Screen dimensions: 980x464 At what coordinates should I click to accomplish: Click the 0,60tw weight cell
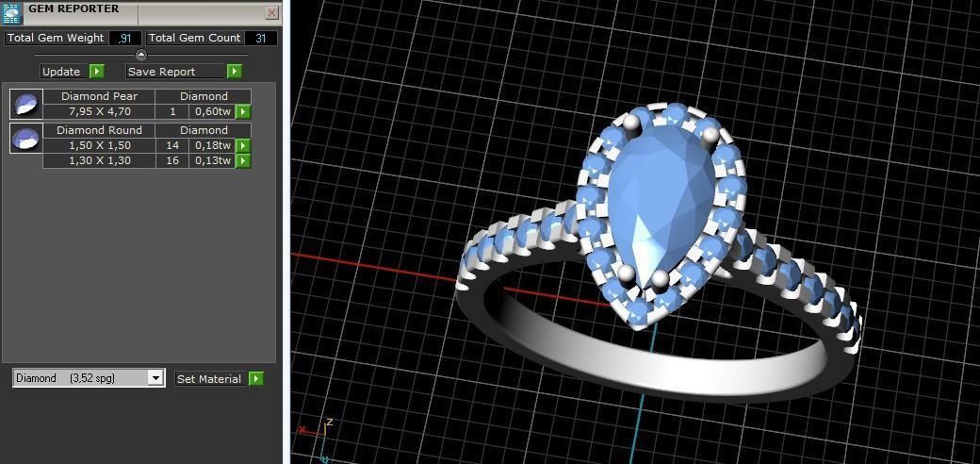[212, 111]
